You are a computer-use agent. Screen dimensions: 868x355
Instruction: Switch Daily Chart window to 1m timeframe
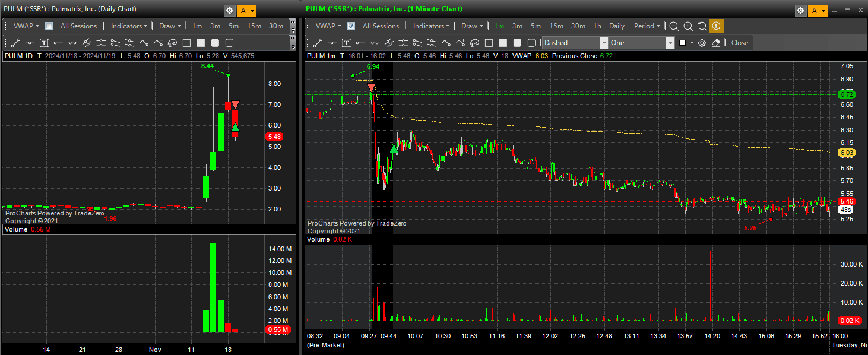coord(197,26)
